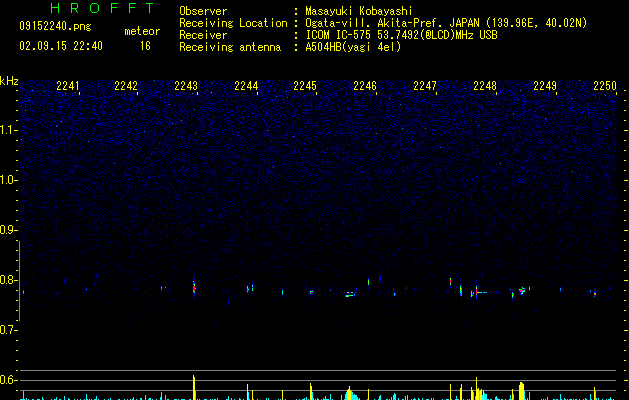Click time marker 2250
The height and width of the screenshot is (400, 629).
(605, 85)
